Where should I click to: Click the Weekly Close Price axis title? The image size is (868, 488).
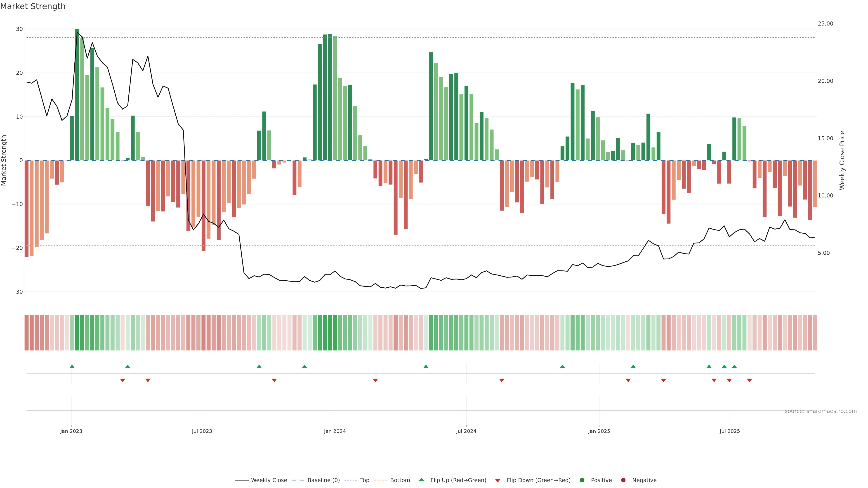[x=842, y=160]
